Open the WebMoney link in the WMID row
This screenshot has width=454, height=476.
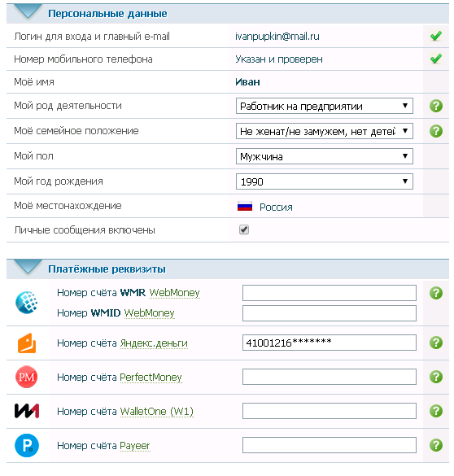coord(150,313)
